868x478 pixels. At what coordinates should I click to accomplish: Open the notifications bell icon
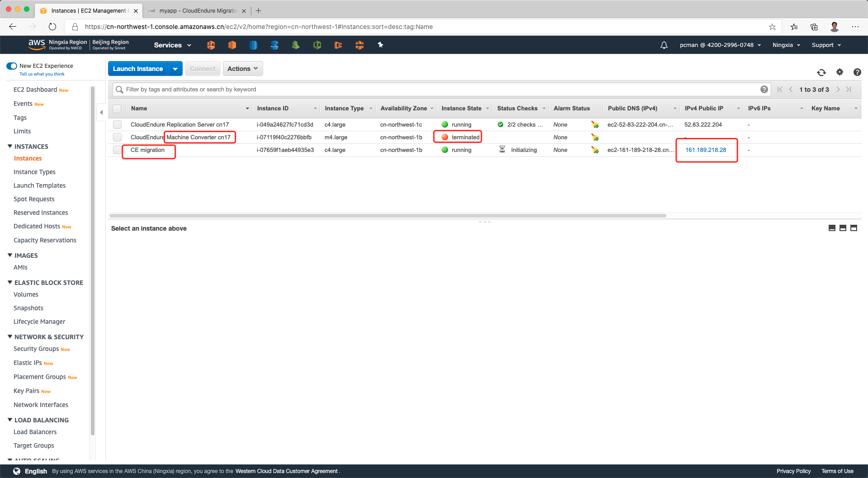[x=664, y=45]
